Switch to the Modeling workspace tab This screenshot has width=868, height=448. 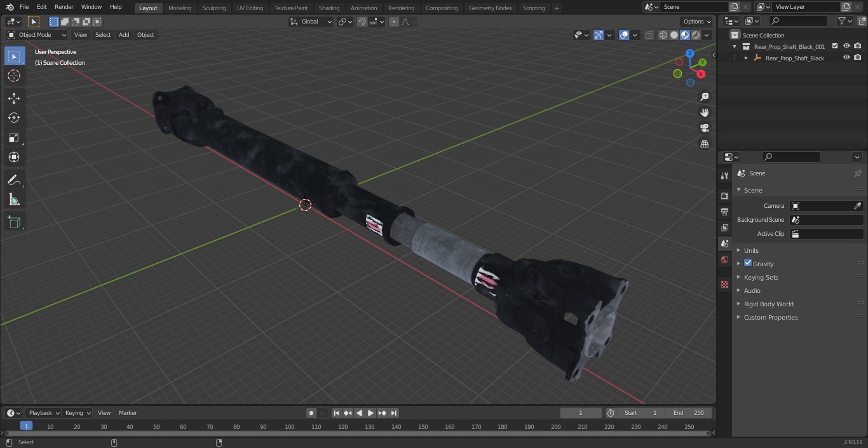[180, 8]
